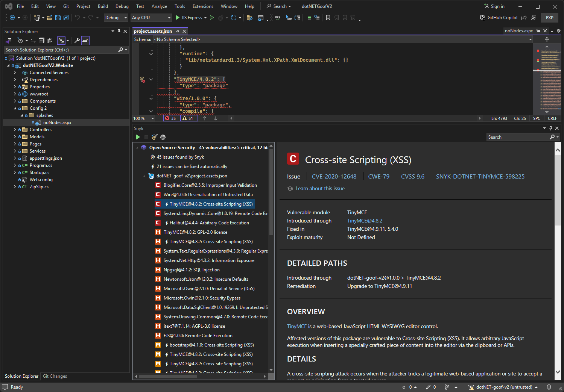Switch to the Git Changes tab
564x392 pixels.
(55, 376)
